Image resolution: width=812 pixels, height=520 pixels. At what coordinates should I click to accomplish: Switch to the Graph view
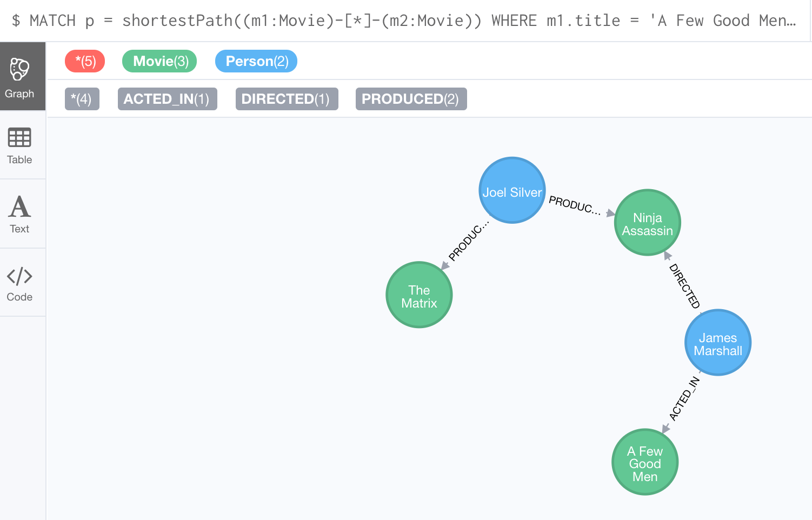coord(23,76)
